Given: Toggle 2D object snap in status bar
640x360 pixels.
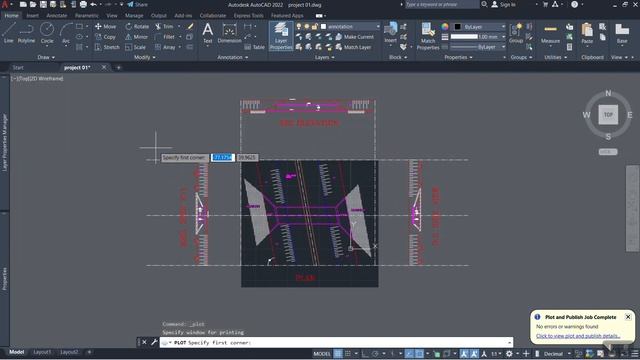Looking at the screenshot, I should click(x=420, y=354).
